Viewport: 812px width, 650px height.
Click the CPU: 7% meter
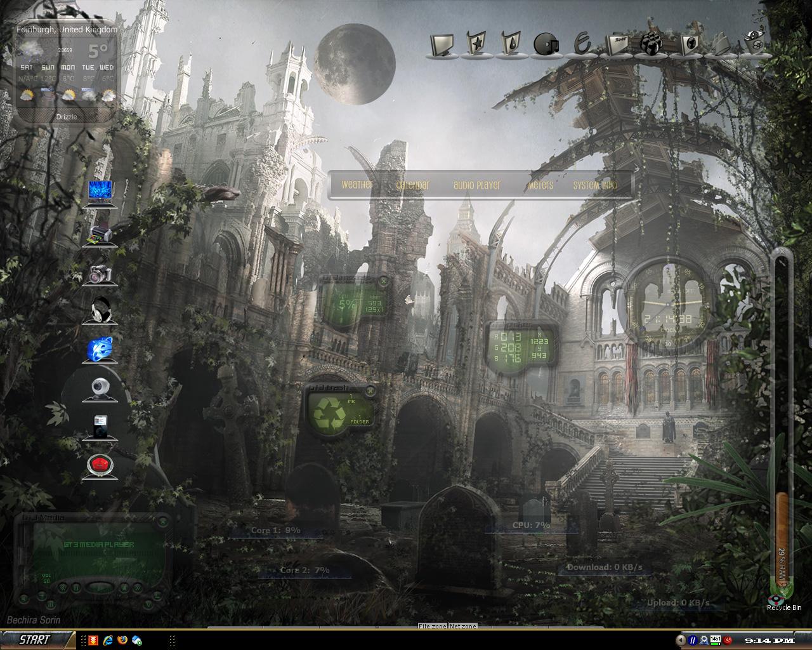tap(531, 526)
